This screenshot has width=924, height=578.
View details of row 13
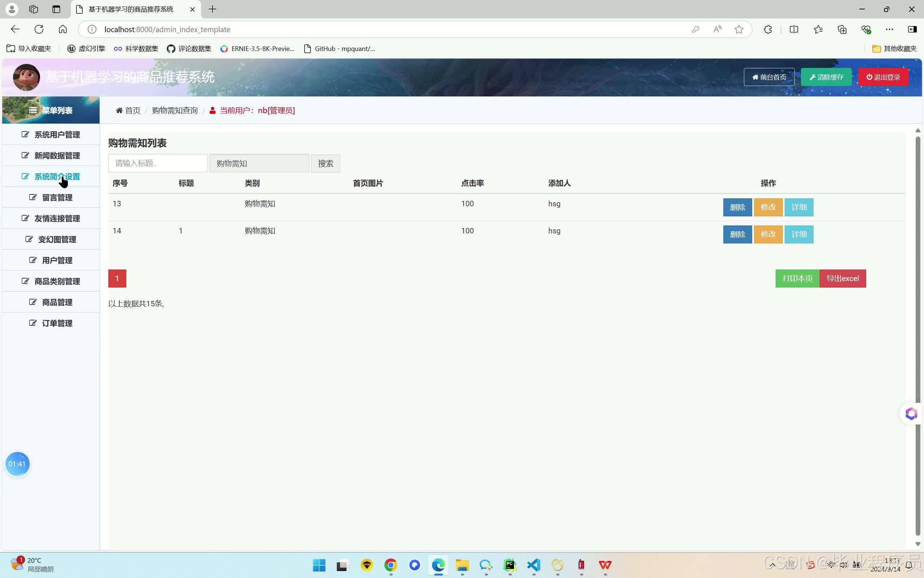(799, 207)
